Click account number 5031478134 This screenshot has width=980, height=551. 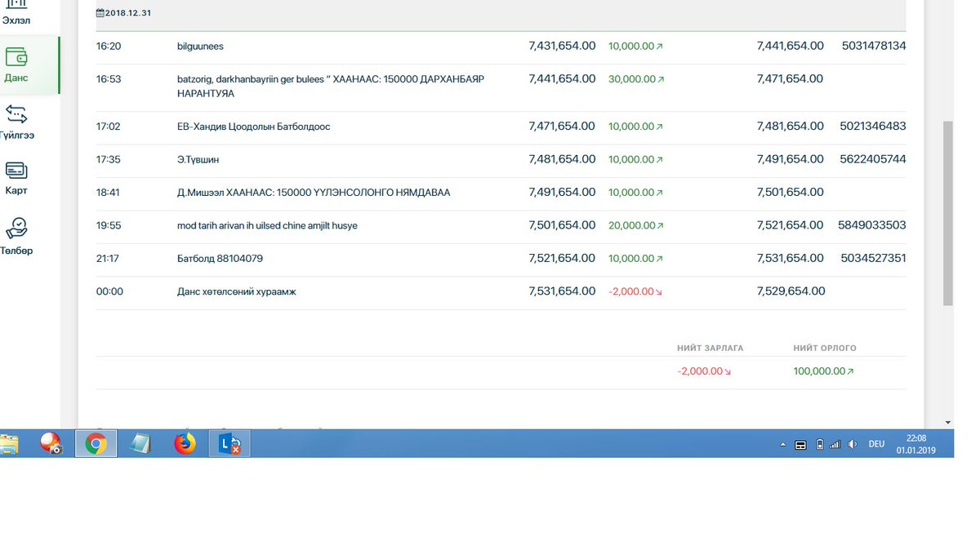[x=874, y=47]
